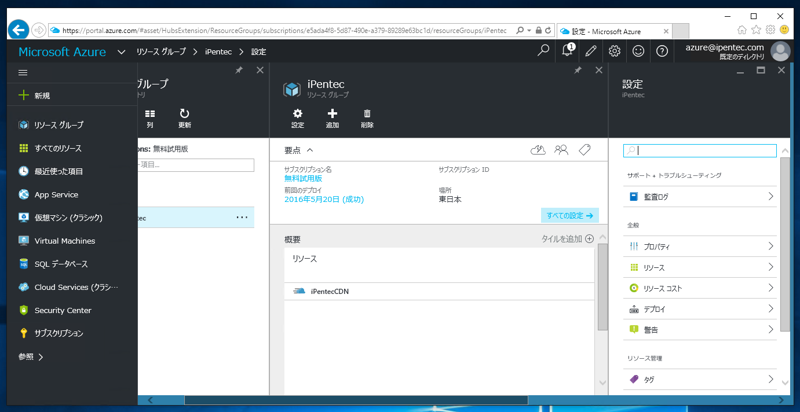Select the 設定 - Microsoft Azure browser tab
The image size is (800, 412).
(x=614, y=31)
